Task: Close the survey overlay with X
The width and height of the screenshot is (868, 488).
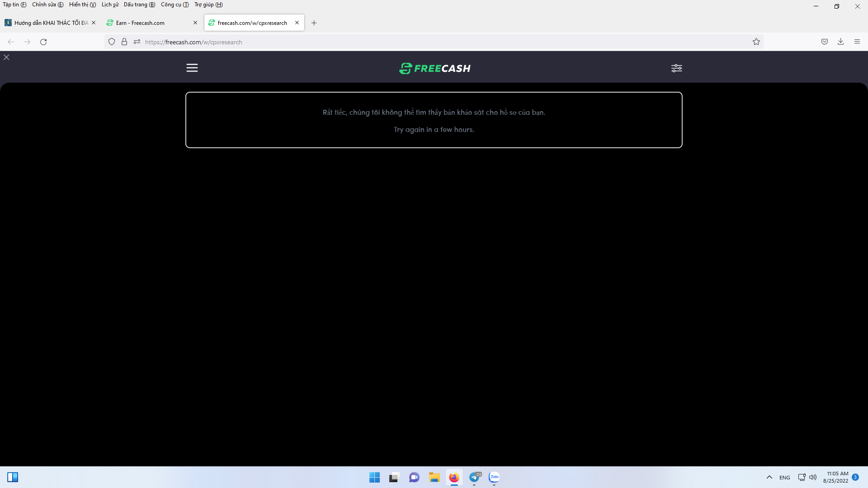Action: click(x=6, y=57)
